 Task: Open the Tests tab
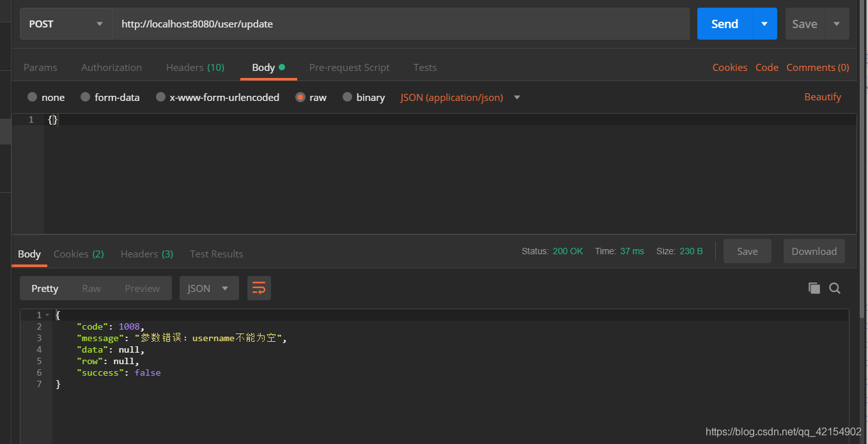pyautogui.click(x=425, y=67)
